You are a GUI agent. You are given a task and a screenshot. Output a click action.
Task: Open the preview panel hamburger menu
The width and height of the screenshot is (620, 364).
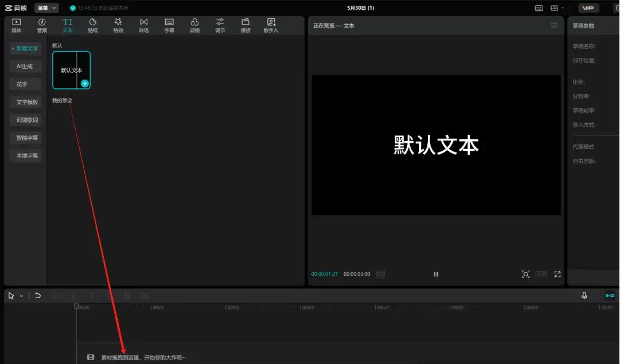coord(553,25)
